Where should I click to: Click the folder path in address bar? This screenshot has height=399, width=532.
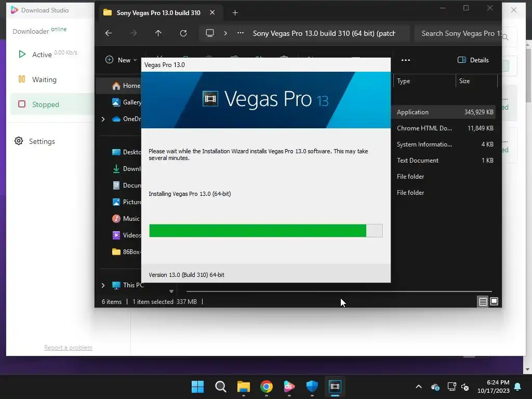[x=324, y=33]
